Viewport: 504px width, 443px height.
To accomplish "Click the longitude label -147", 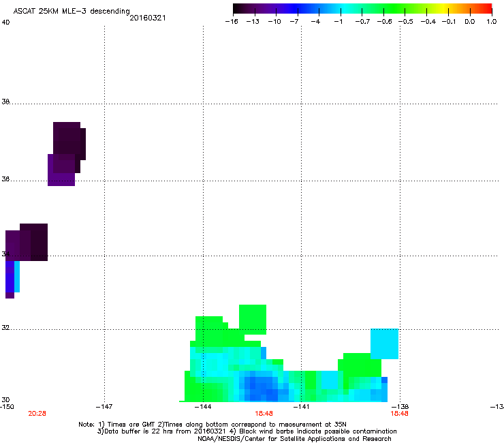I will (x=104, y=407).
